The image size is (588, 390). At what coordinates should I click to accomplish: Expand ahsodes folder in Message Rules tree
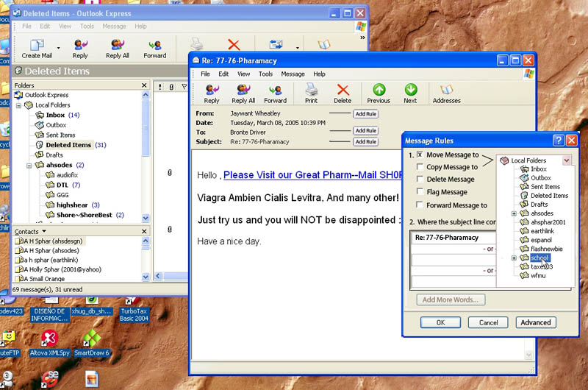[x=514, y=213]
